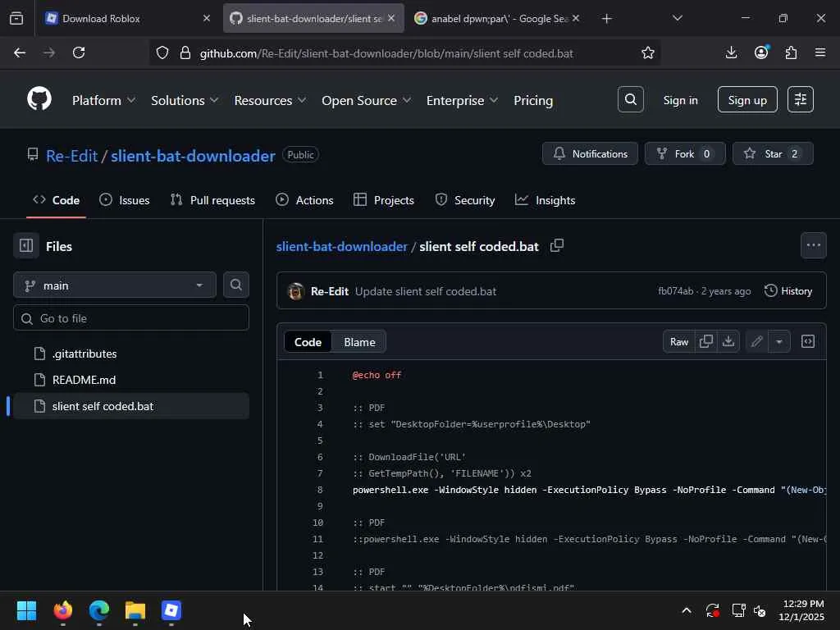The width and height of the screenshot is (840, 630).
Task: Click Re-Edit author avatar in commit bar
Action: coord(295,291)
